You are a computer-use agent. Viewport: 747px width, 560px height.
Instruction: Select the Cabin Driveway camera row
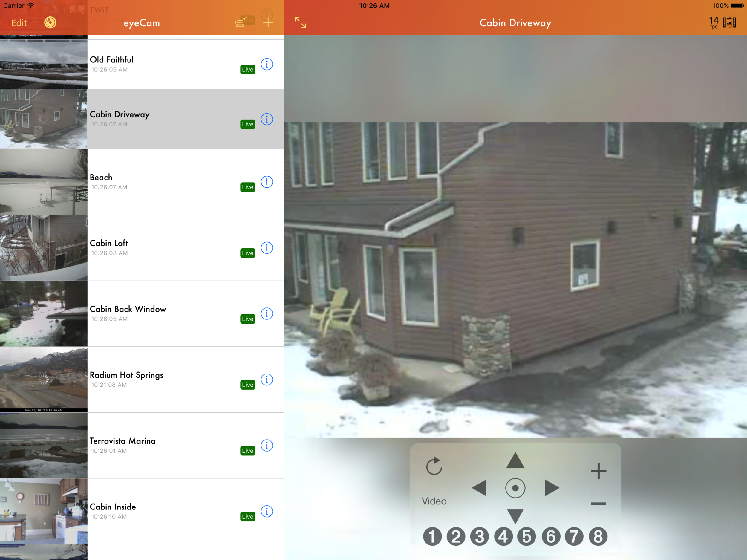[142, 119]
